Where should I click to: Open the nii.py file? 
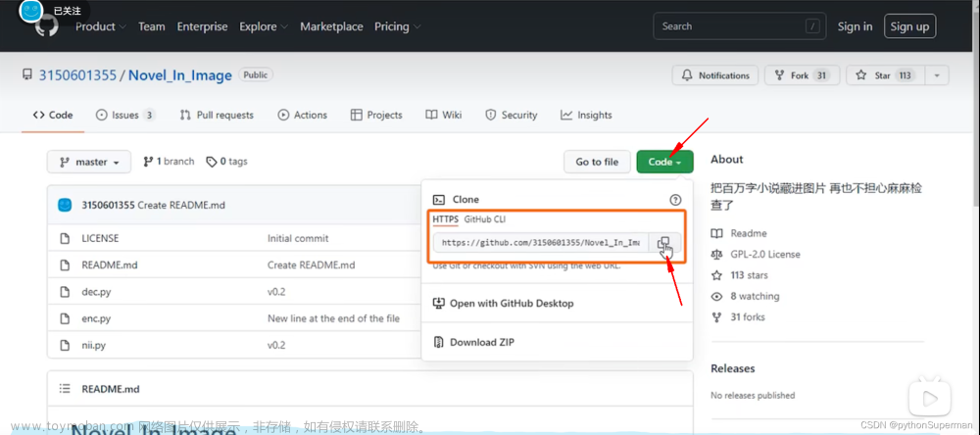pos(94,345)
